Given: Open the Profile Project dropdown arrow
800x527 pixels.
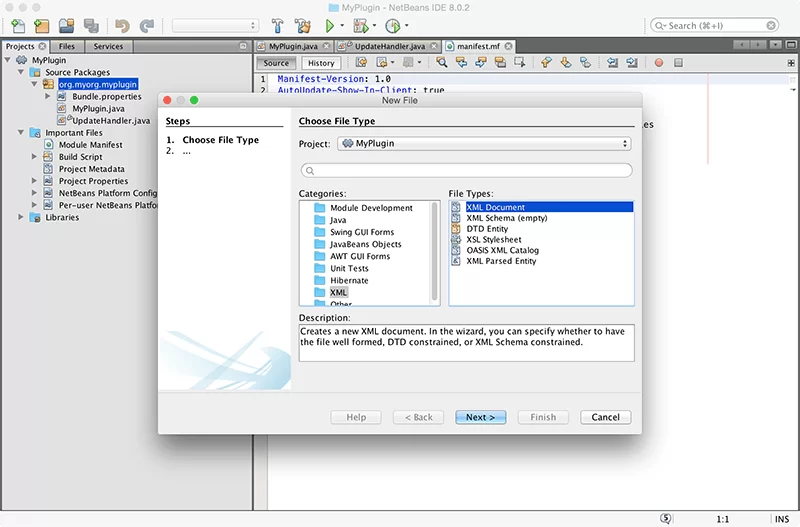Looking at the screenshot, I should (406, 26).
